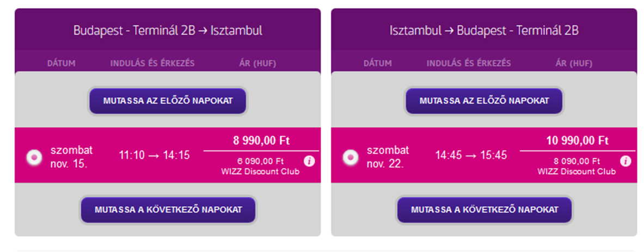Pick the 6 090,00 Ft WIZZ Discount Club price

tap(260, 166)
